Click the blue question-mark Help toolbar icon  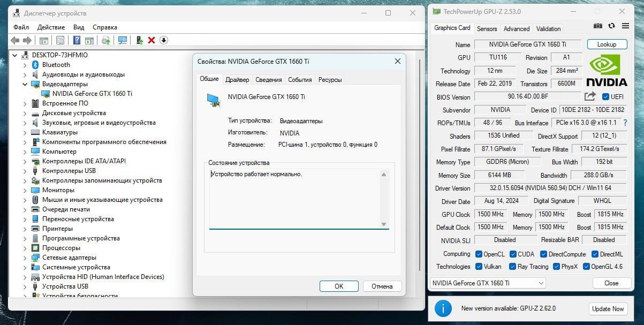pyautogui.click(x=77, y=40)
